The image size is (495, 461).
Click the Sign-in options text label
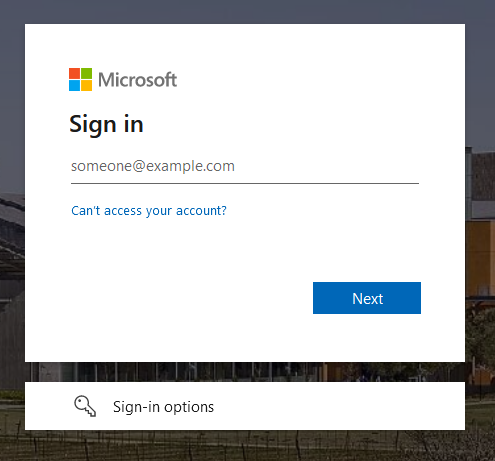point(163,407)
